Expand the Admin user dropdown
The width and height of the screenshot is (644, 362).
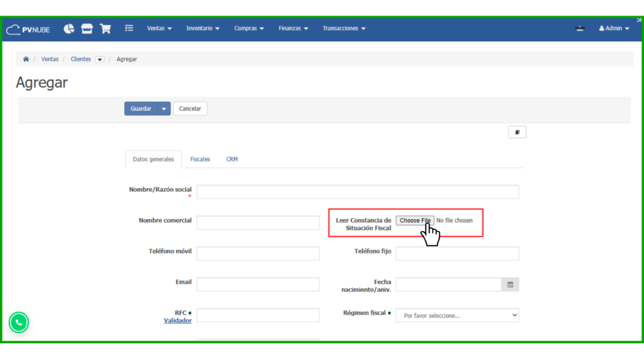(x=614, y=28)
